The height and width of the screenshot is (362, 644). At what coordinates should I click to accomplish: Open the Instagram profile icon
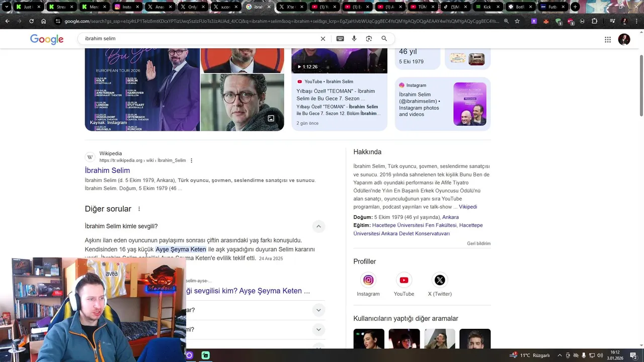(x=368, y=280)
